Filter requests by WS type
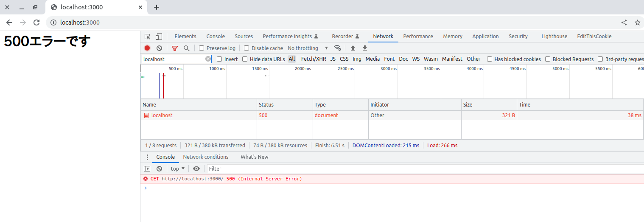This screenshot has height=222, width=644. coord(416,59)
